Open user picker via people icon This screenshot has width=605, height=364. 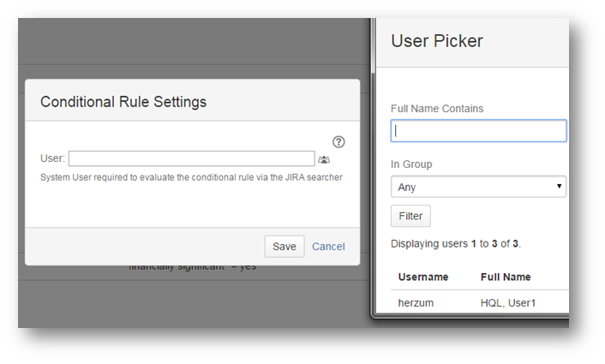tap(324, 159)
